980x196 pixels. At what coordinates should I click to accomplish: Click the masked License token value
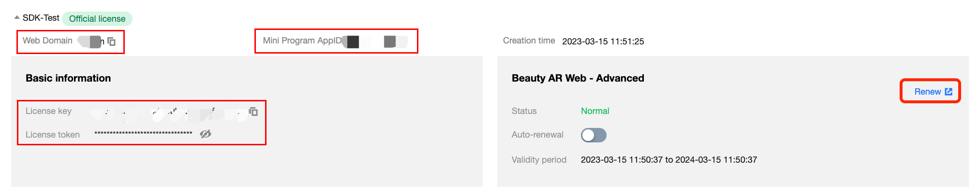tap(143, 134)
